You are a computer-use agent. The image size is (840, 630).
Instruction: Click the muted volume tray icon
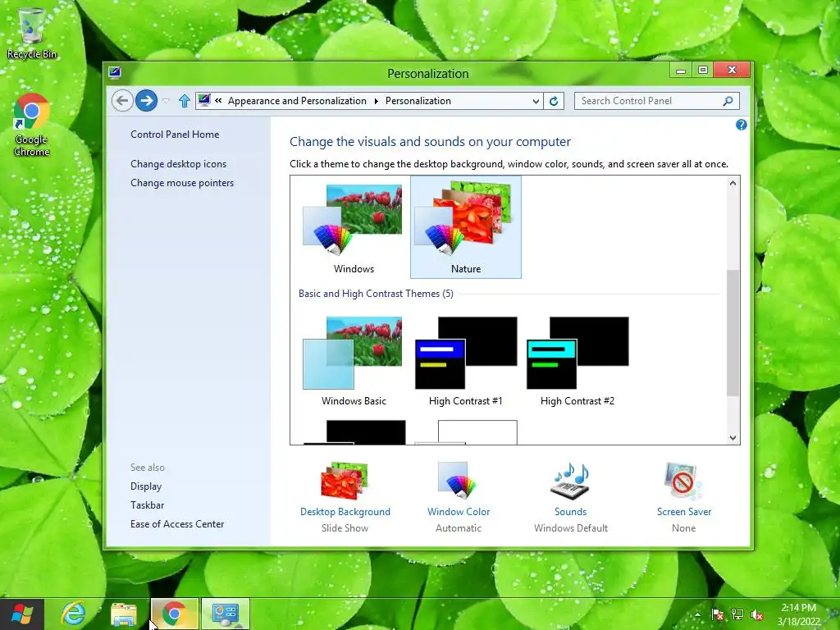[x=757, y=614]
